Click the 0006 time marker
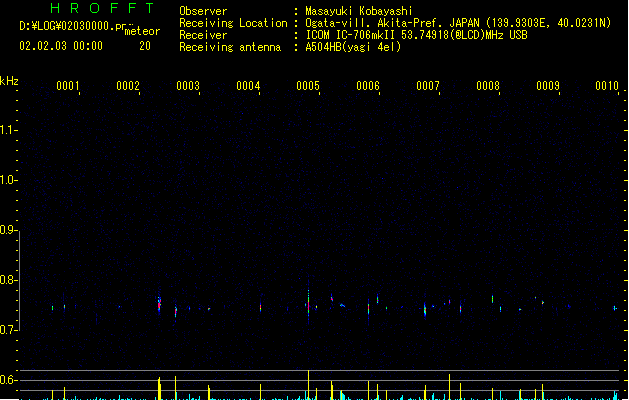This screenshot has width=629, height=400. coord(368,86)
